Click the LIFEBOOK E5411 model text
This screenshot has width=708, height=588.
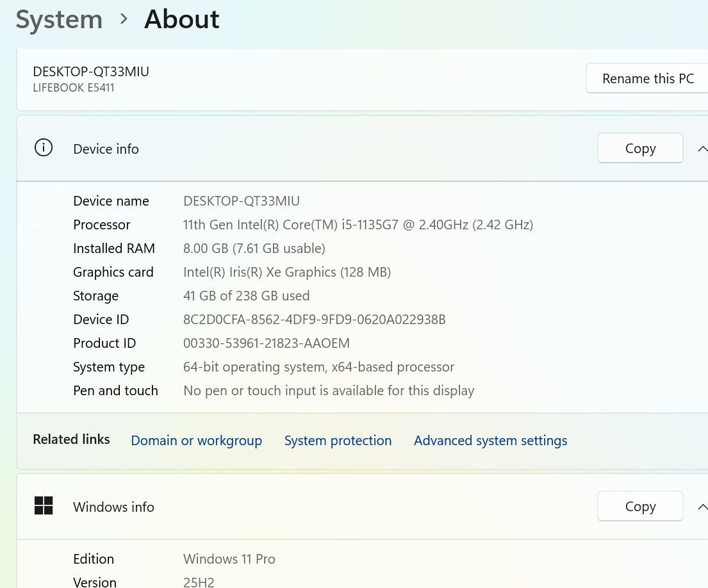(74, 88)
